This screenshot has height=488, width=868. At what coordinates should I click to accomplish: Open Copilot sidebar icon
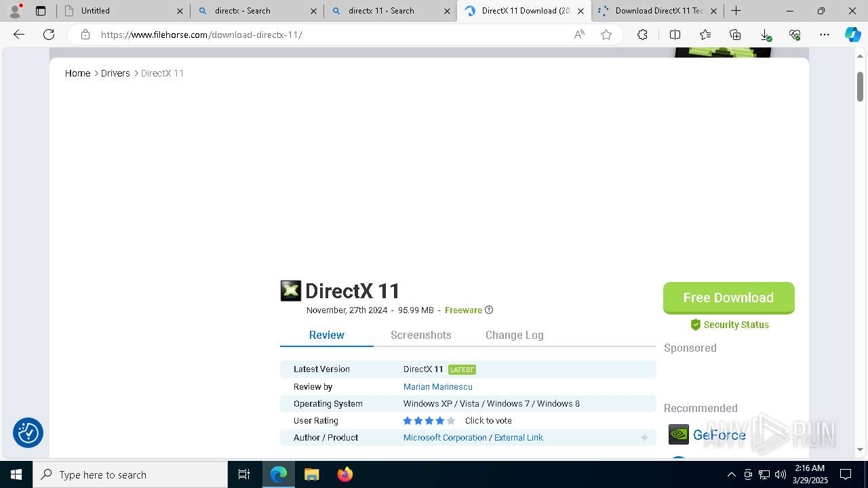pos(852,35)
